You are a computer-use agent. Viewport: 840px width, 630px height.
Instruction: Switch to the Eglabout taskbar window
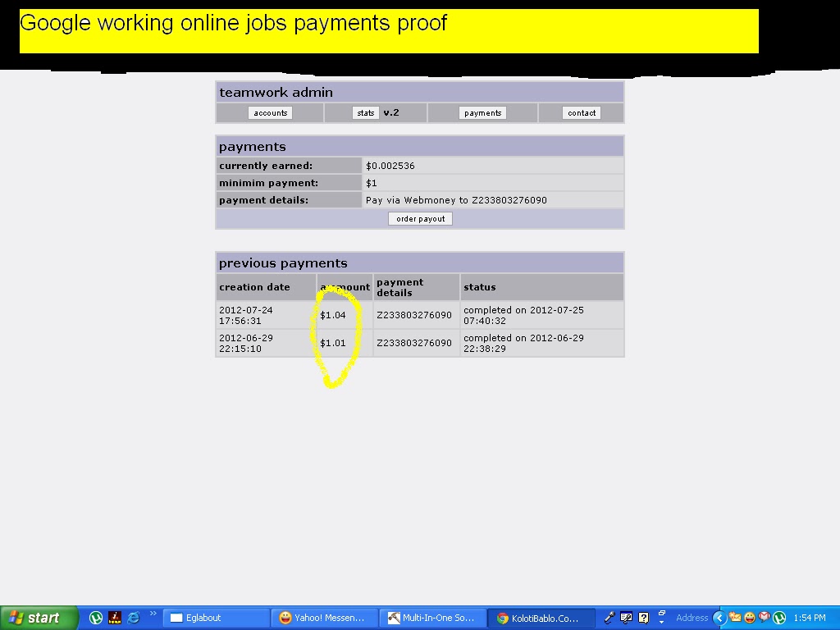[216, 618]
